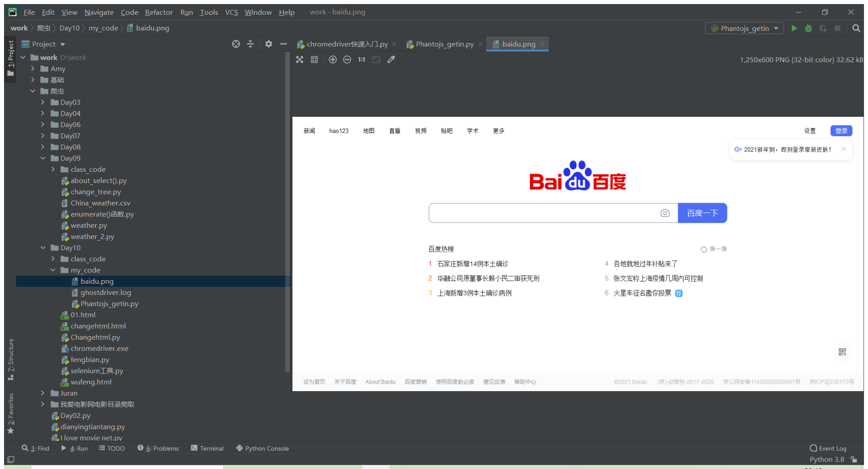Open the Navigate menu
Screen dimensions: 868x469
pyautogui.click(x=99, y=12)
